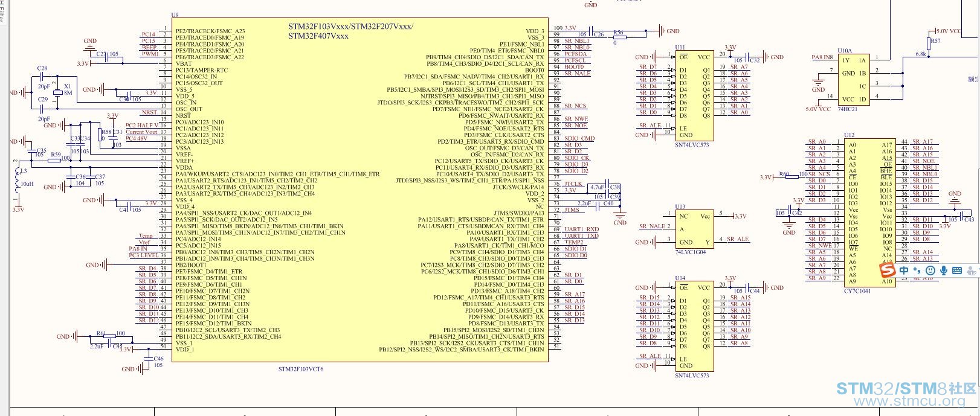The height and width of the screenshot is (416, 980).
Task: Select capacitor C28 designator
Action: tap(42, 69)
